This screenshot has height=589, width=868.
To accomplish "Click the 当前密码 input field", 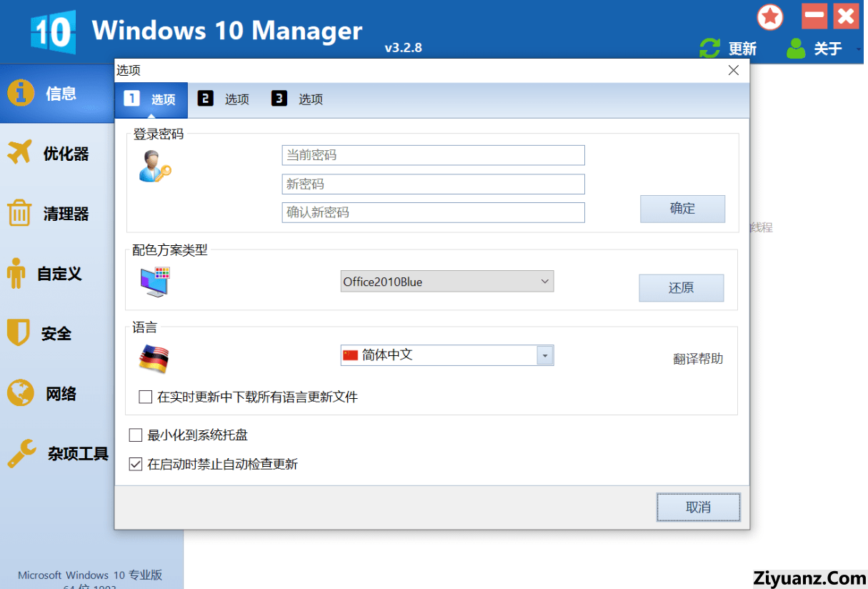I will [x=433, y=155].
